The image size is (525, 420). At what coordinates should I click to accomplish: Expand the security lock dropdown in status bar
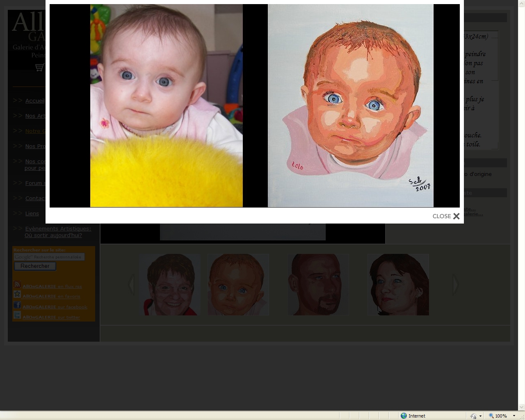coord(480,416)
